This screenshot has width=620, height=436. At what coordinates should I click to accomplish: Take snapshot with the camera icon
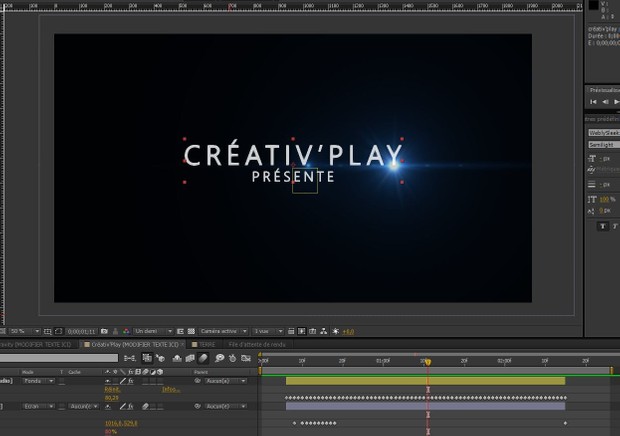click(x=104, y=331)
